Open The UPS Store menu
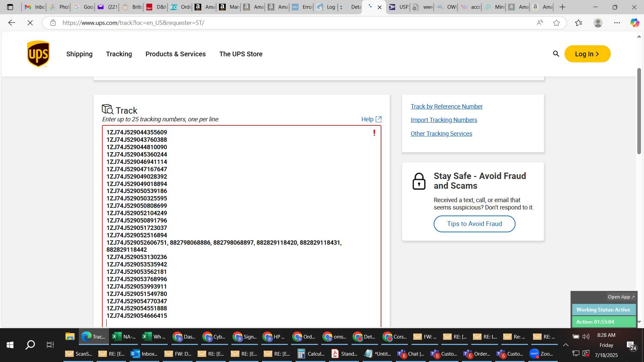The width and height of the screenshot is (644, 362). (x=241, y=54)
